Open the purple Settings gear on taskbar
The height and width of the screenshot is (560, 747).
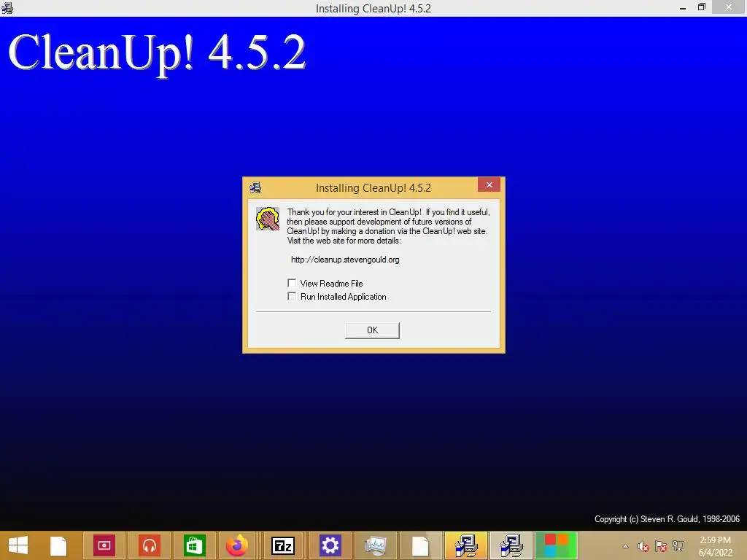(330, 545)
